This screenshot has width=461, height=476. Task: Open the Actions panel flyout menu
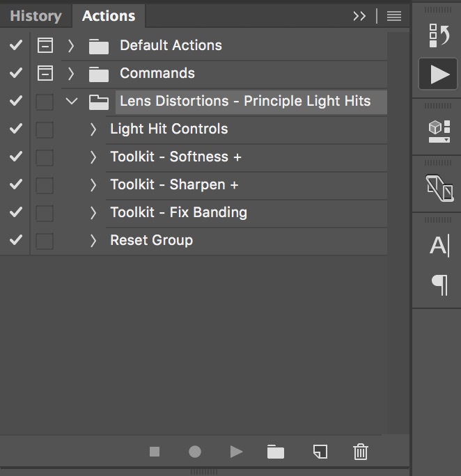pyautogui.click(x=394, y=16)
